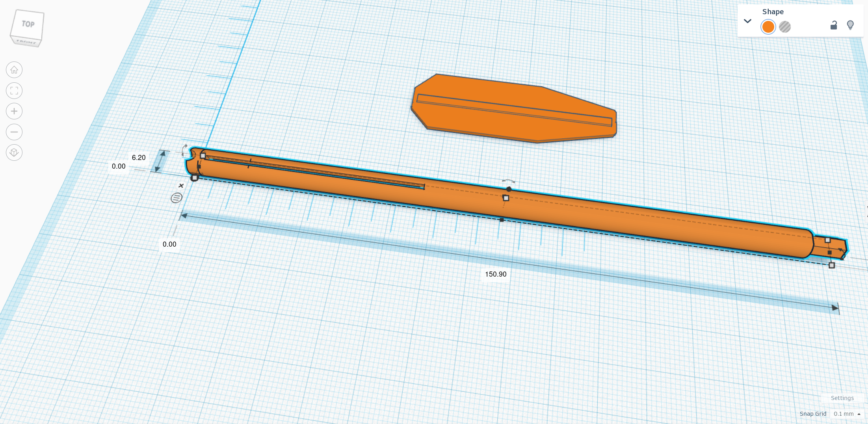Zoom out with the minus button
Viewport: 868px width, 424px height.
pos(14,132)
